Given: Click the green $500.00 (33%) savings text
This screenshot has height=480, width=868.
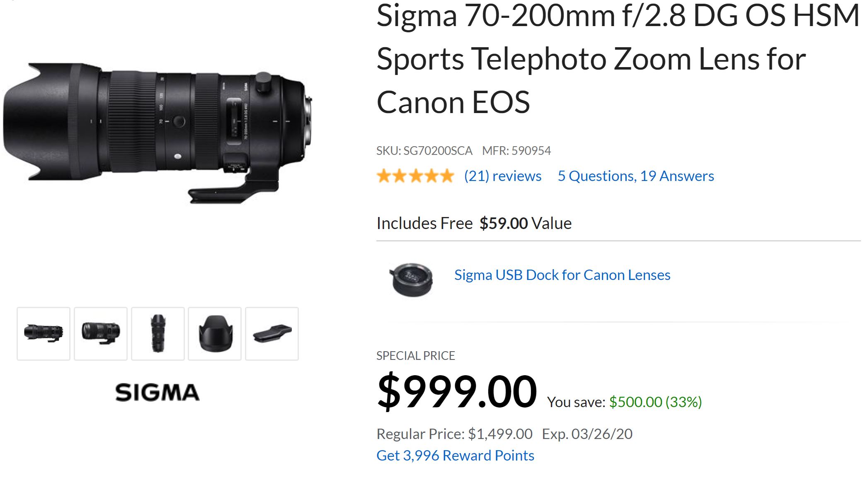Looking at the screenshot, I should (x=655, y=402).
